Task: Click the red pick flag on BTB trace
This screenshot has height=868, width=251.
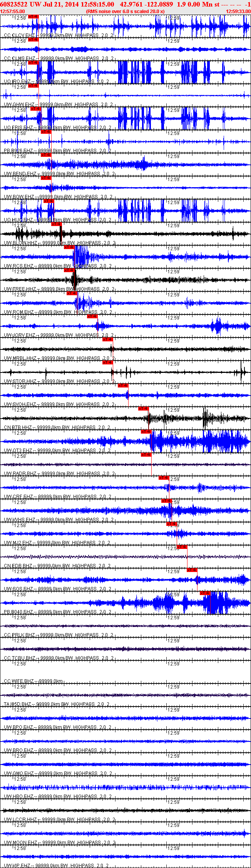Action: pos(144,409)
